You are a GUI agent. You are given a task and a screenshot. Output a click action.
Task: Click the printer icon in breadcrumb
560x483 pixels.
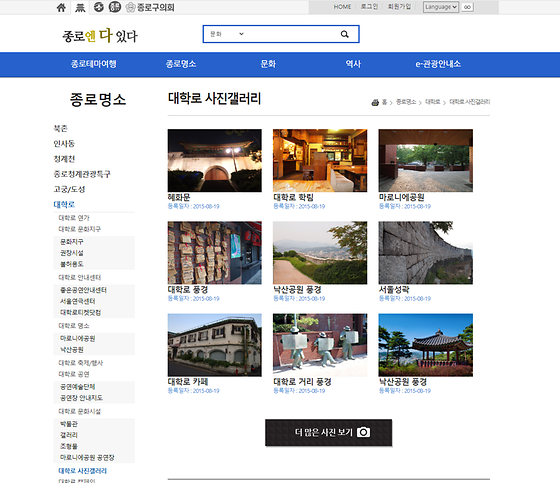(x=375, y=103)
